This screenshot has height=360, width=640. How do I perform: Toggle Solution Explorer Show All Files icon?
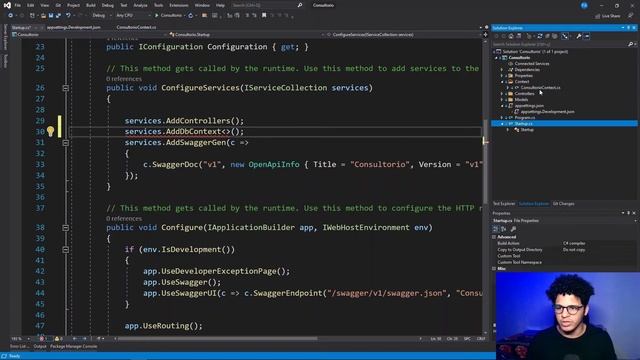click(x=555, y=36)
